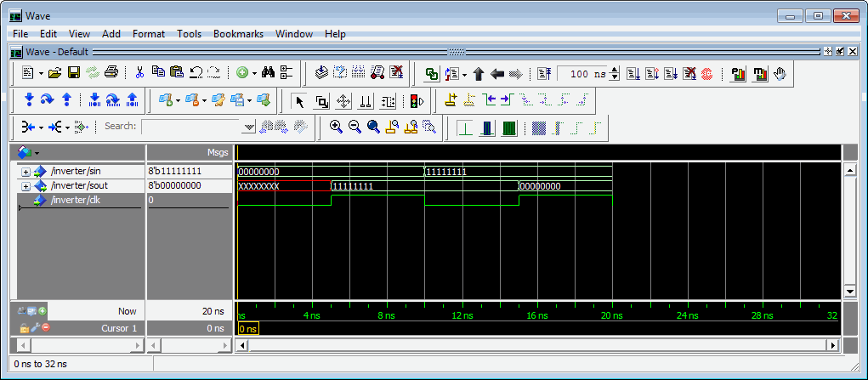Print the waveform using printer icon
The width and height of the screenshot is (868, 380).
pos(111,72)
